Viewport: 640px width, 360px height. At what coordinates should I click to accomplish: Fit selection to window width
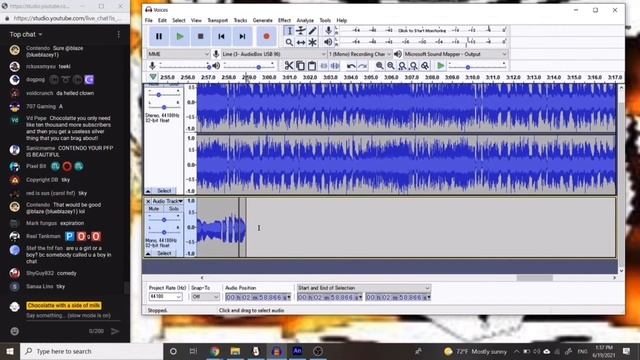(x=402, y=66)
